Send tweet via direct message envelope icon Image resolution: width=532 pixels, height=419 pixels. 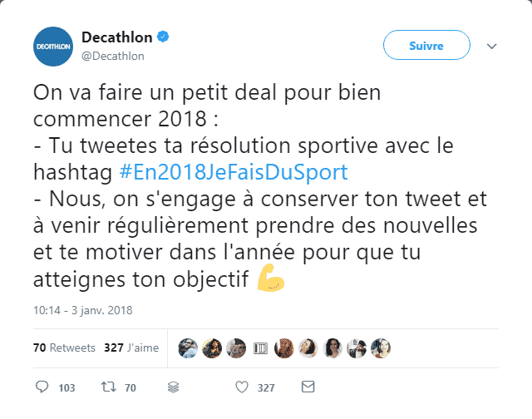pos(308,387)
